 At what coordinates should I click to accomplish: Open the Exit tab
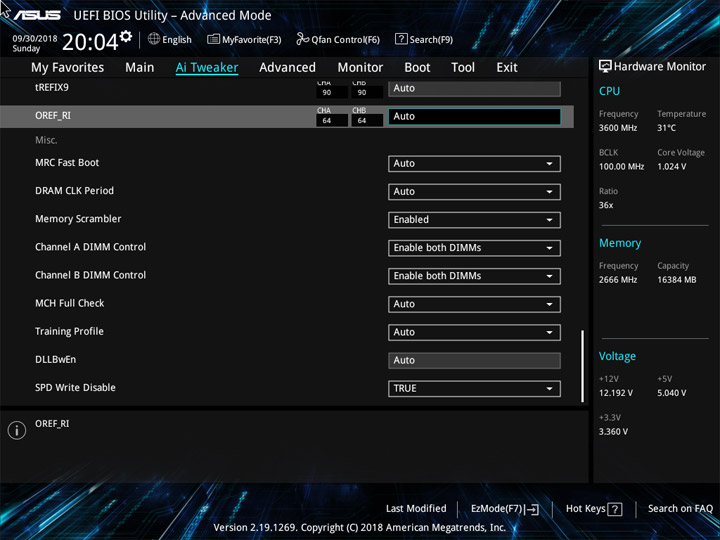pos(507,68)
